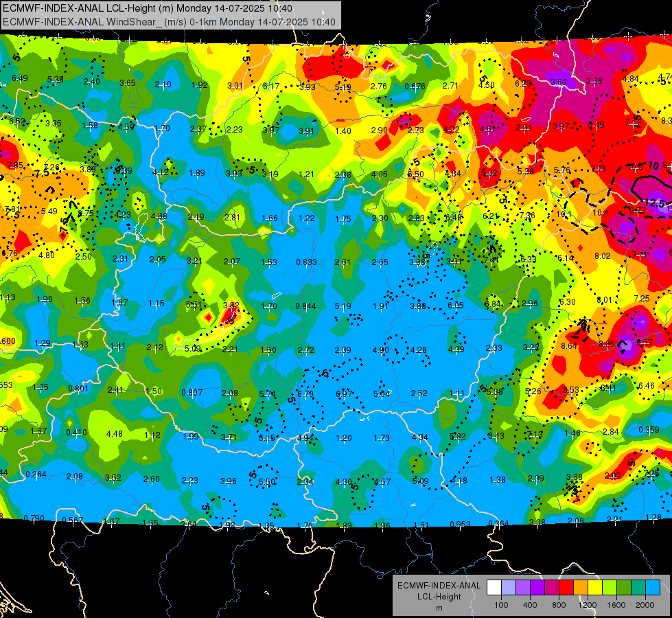Click wind shear value 7.36
672x618 pixels.
coord(527,216)
